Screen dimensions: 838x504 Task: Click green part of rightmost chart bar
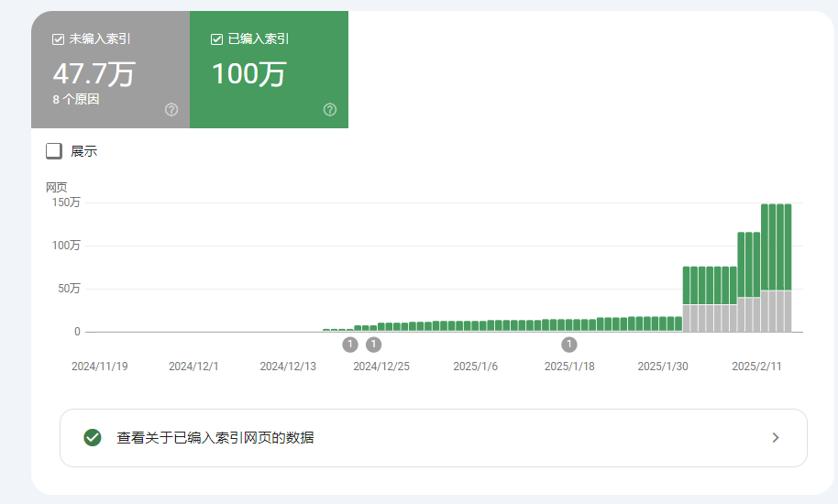[x=788, y=246]
